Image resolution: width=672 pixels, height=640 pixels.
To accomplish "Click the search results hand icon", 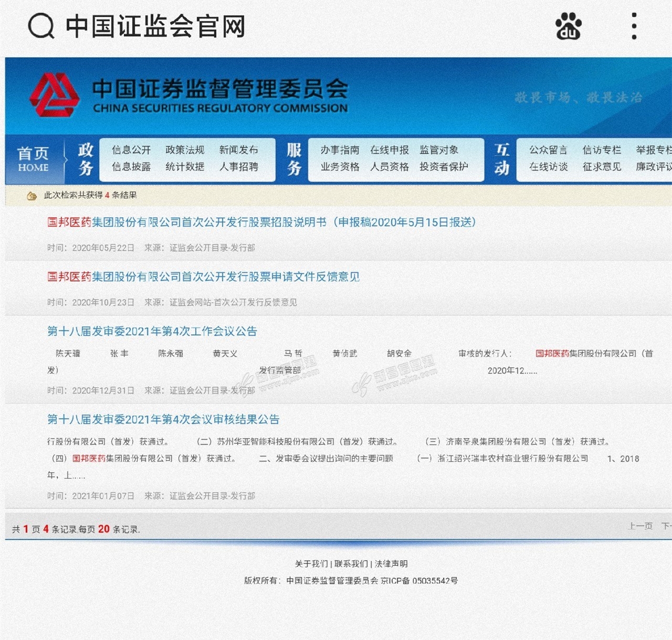I will (31, 196).
